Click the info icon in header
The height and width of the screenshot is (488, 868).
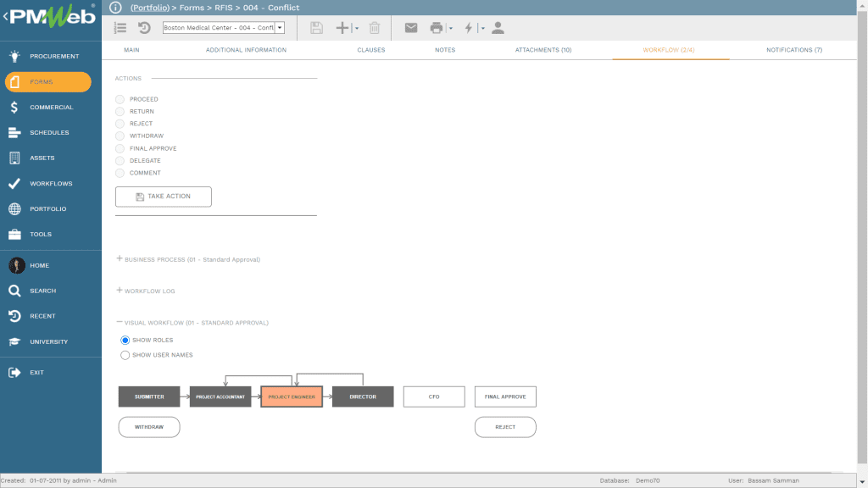pos(115,7)
